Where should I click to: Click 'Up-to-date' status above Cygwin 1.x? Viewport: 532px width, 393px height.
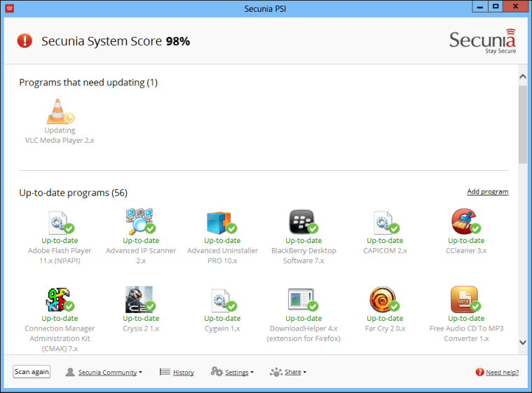pos(222,319)
